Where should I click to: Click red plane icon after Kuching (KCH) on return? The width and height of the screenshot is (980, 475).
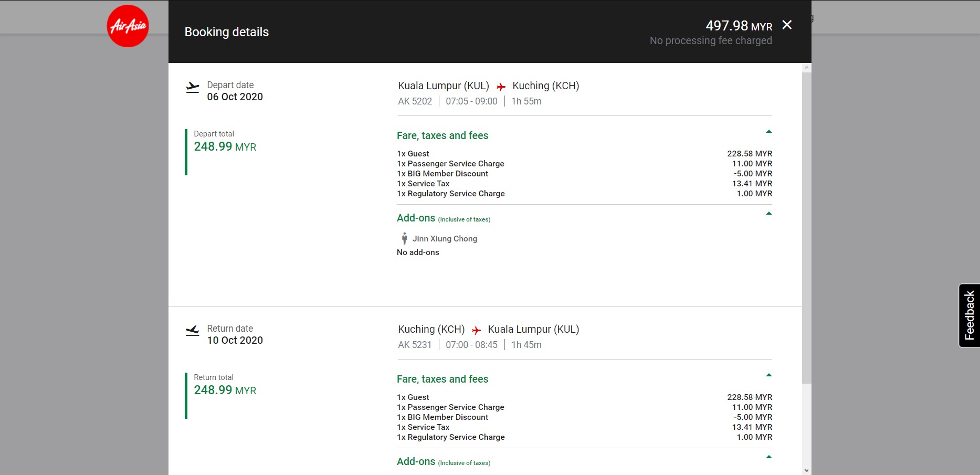[x=477, y=330]
